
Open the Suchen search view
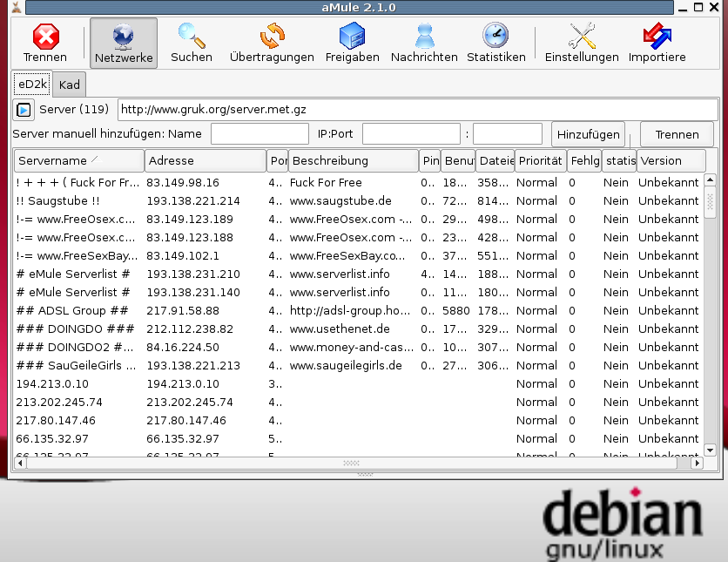tap(192, 44)
